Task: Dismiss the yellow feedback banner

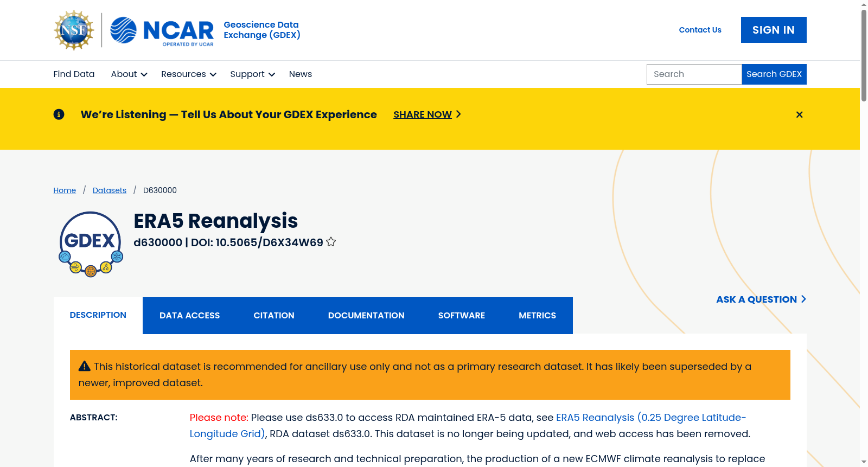Action: 799,114
